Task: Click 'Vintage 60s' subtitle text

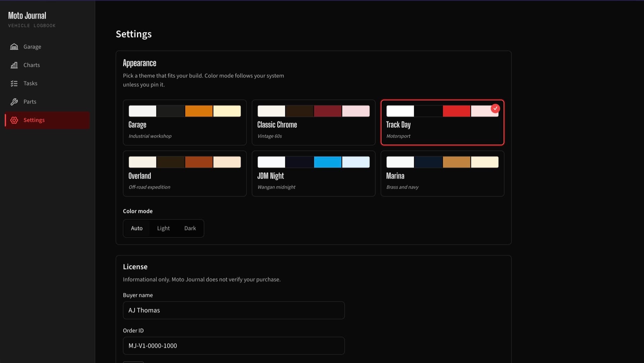Action: (270, 136)
